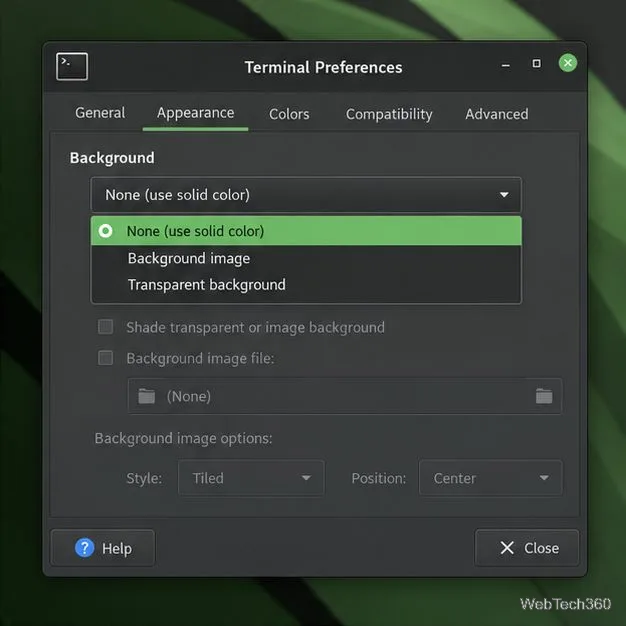Click the folder icon left of (None)
This screenshot has height=626, width=626.
(147, 396)
